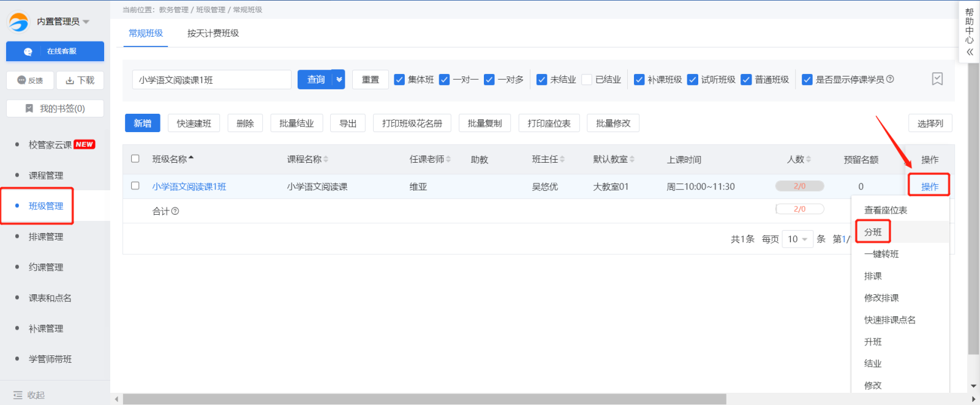Click the 重置 reset button
The height and width of the screenshot is (405, 980).
[x=371, y=80]
